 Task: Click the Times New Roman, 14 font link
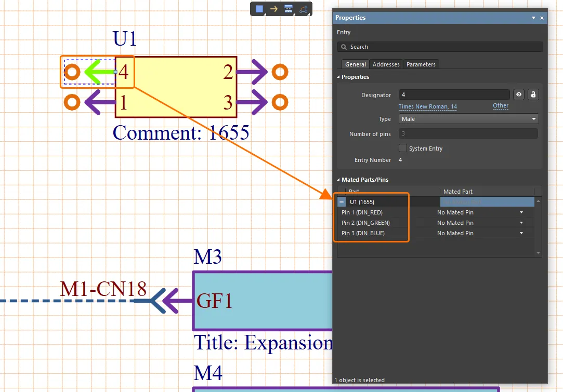[x=427, y=106]
